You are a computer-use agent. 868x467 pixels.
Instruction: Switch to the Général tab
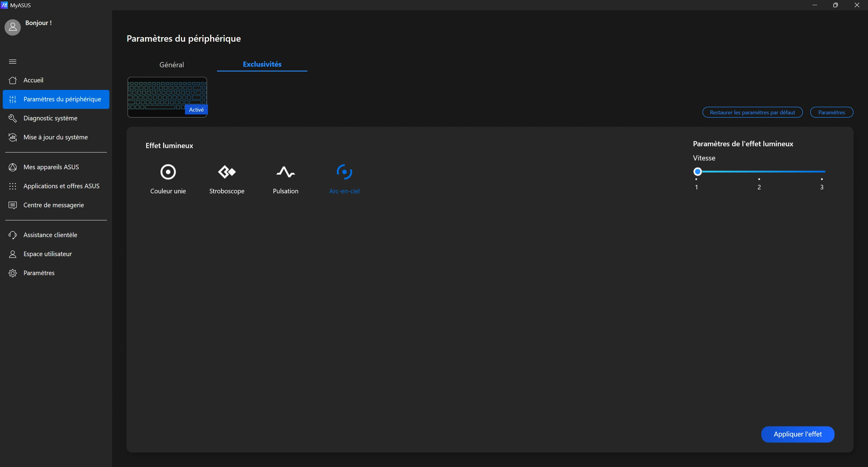tap(171, 64)
